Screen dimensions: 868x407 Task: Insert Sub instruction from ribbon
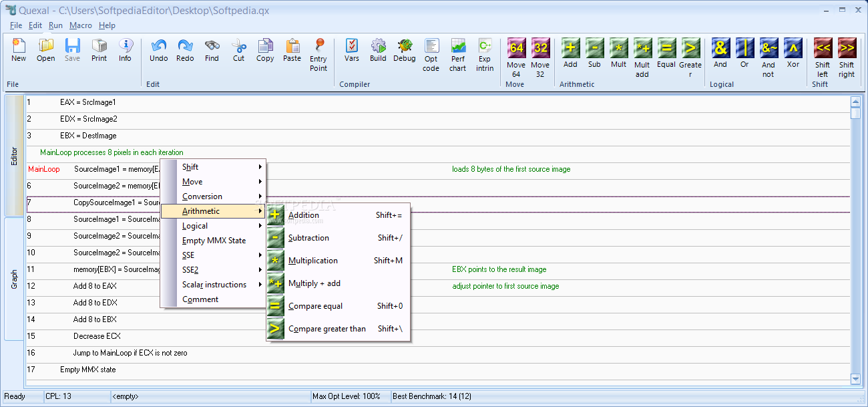click(594, 53)
